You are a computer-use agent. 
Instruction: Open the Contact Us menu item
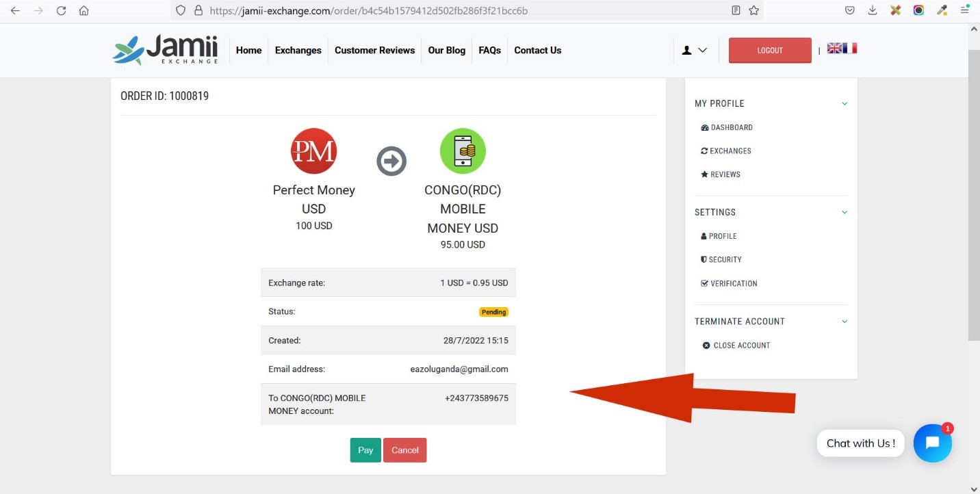(x=537, y=50)
